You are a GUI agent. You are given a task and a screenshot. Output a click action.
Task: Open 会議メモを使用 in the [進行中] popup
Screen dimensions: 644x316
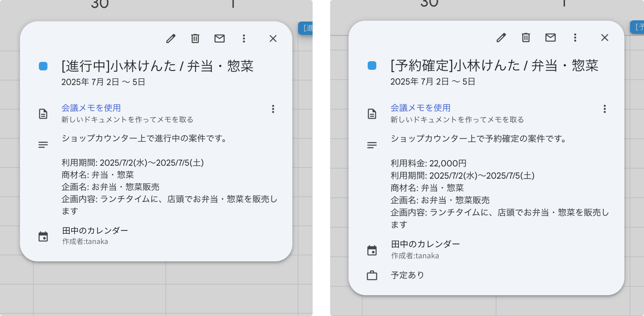[x=91, y=108]
